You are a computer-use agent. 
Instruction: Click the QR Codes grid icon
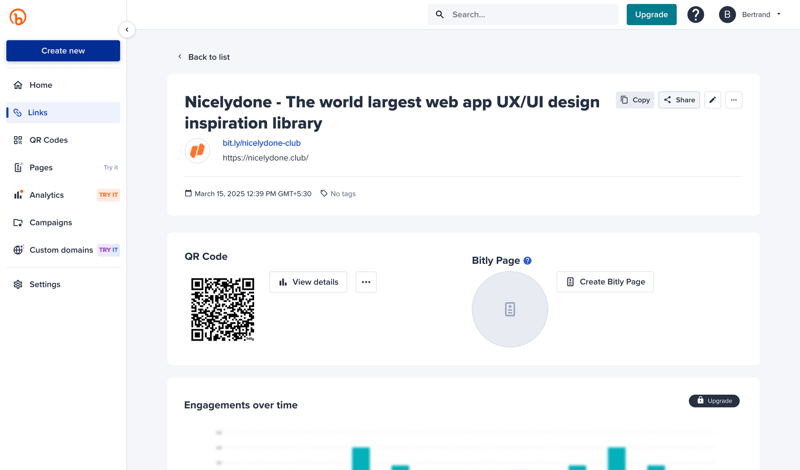click(x=18, y=140)
